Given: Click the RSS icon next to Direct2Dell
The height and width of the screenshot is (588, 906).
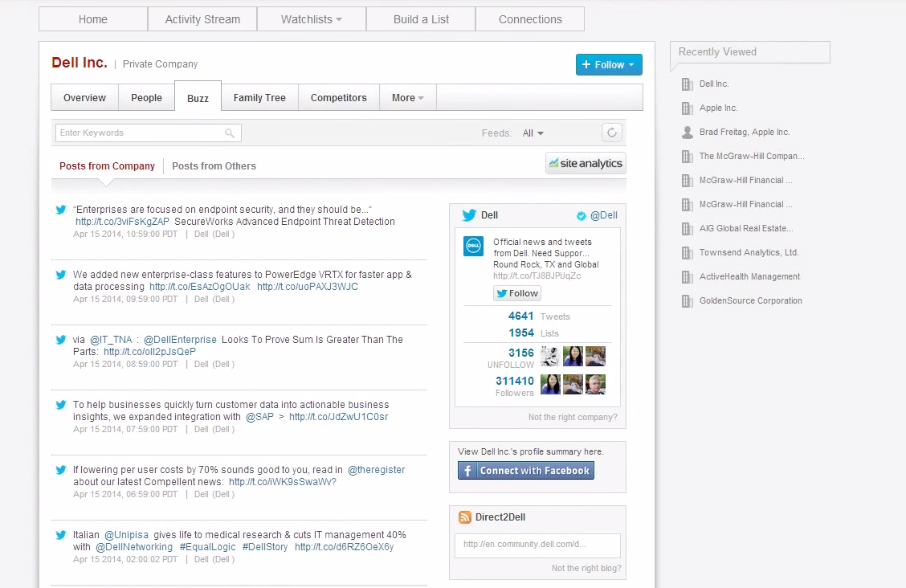Looking at the screenshot, I should coord(463,517).
